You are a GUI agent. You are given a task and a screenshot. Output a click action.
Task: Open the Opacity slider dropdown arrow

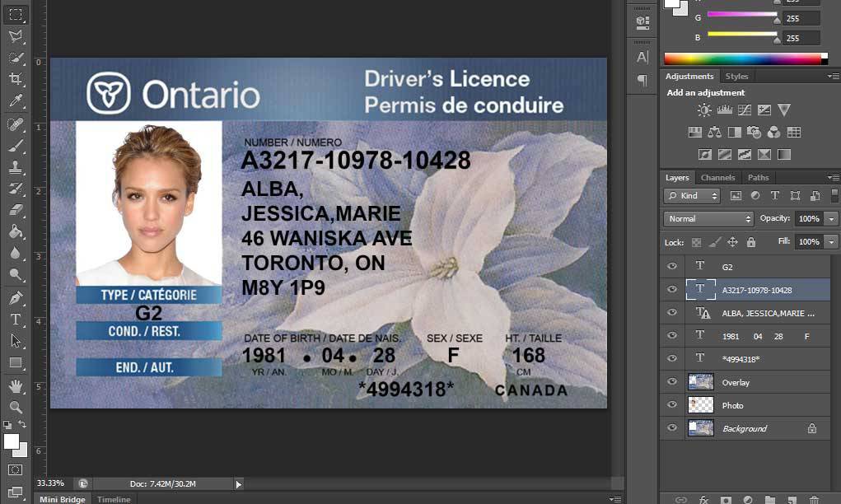(831, 219)
